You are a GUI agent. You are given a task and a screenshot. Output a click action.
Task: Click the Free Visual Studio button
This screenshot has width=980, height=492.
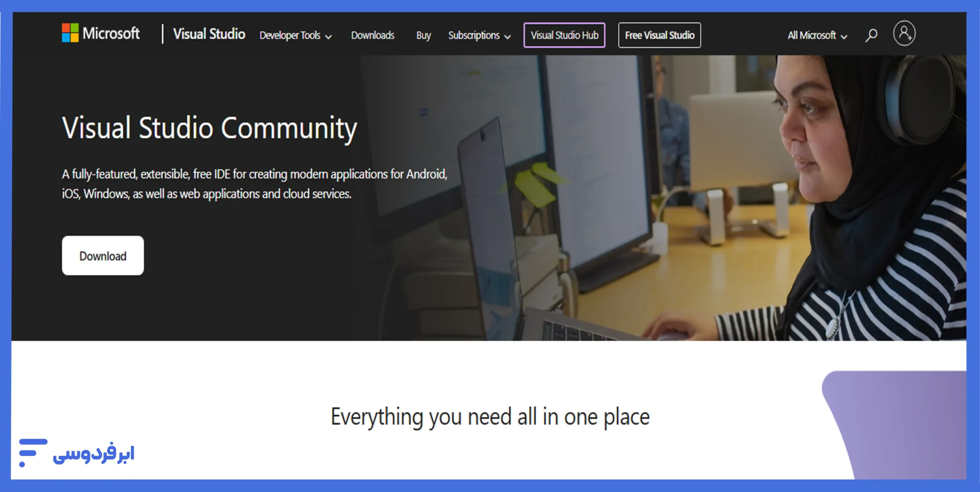pyautogui.click(x=659, y=35)
